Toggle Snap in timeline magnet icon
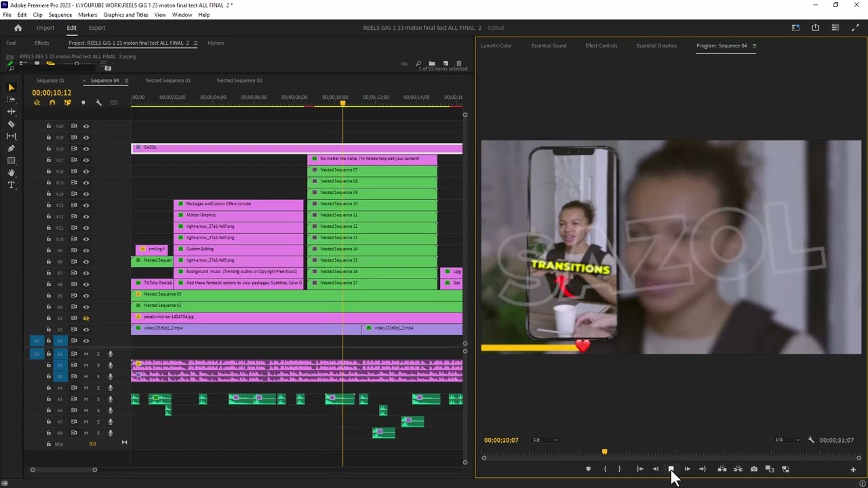This screenshot has height=488, width=868. [x=52, y=103]
